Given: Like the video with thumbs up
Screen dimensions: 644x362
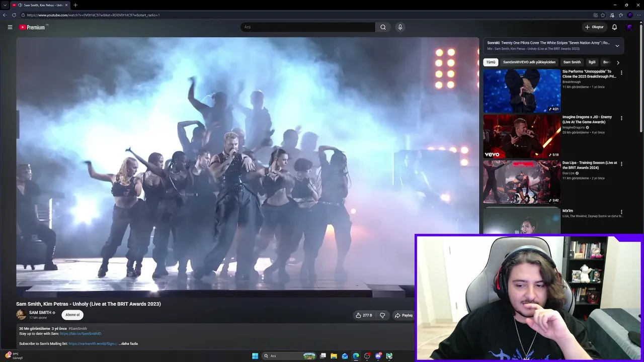Looking at the screenshot, I should (x=364, y=315).
